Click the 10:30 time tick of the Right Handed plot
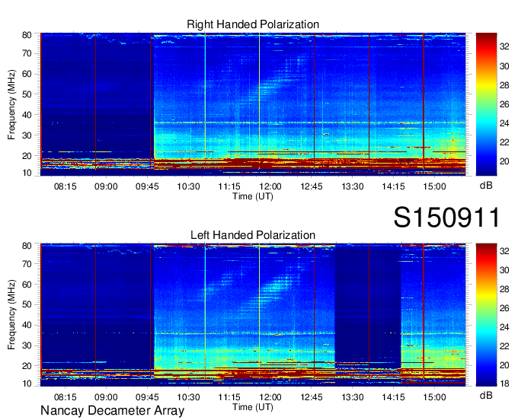The image size is (518, 420). point(188,186)
